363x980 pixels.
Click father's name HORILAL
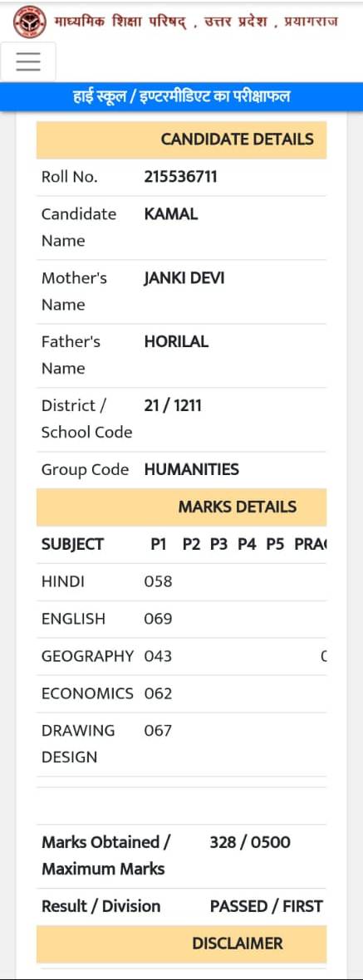(x=176, y=342)
